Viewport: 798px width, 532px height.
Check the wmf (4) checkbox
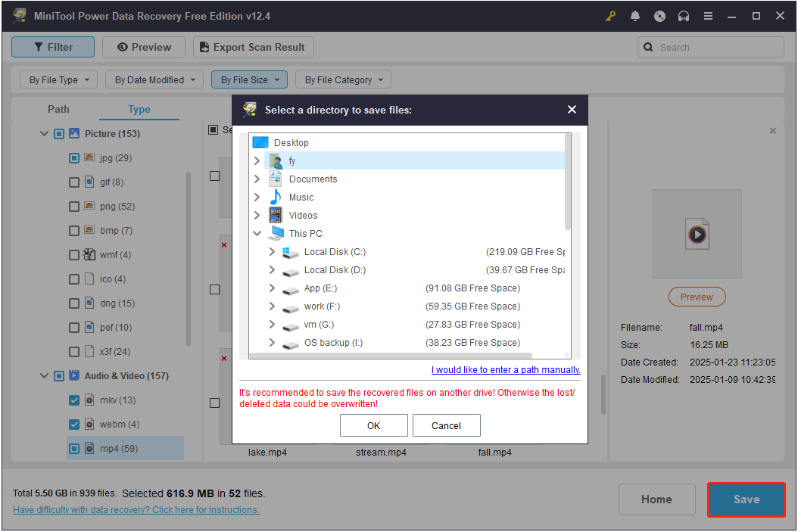pos(73,255)
